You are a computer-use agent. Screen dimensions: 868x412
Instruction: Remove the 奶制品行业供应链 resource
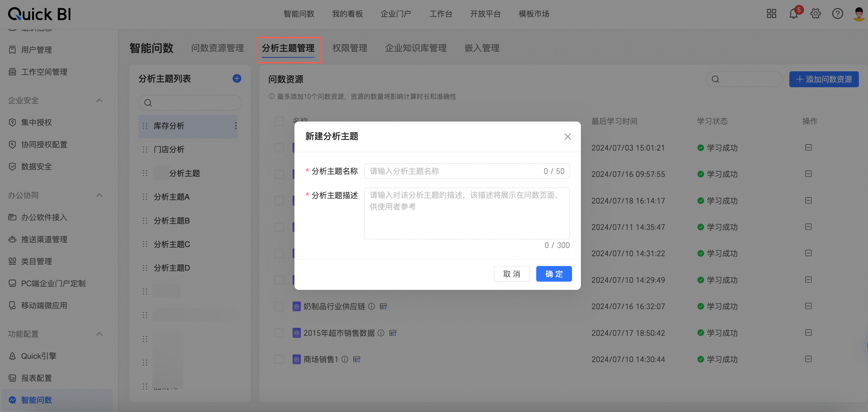(808, 306)
